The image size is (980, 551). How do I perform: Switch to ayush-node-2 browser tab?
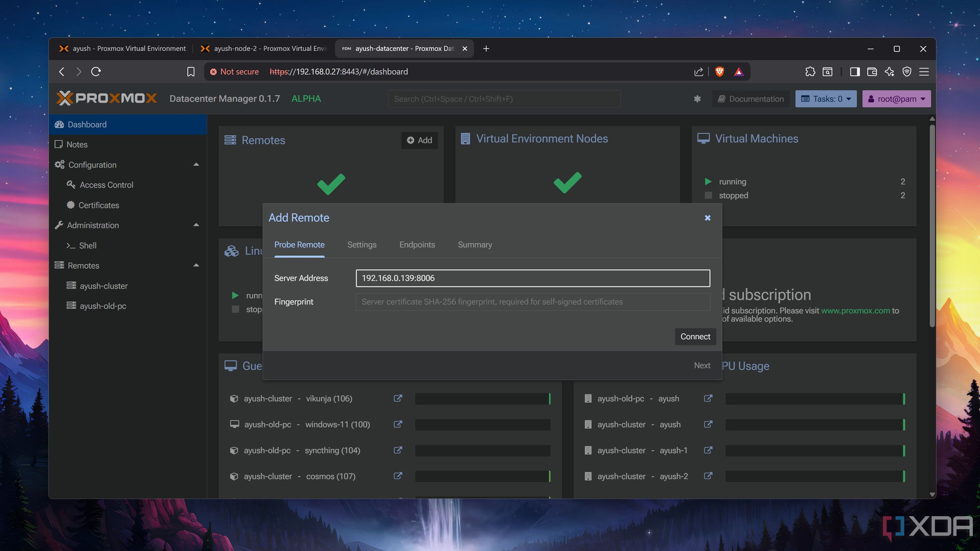[x=264, y=48]
